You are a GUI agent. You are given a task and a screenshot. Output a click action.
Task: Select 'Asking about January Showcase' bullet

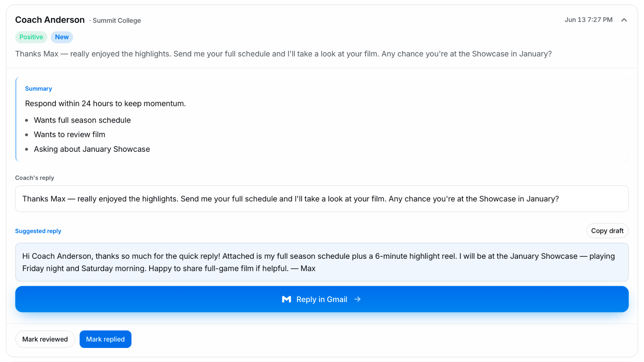point(92,149)
